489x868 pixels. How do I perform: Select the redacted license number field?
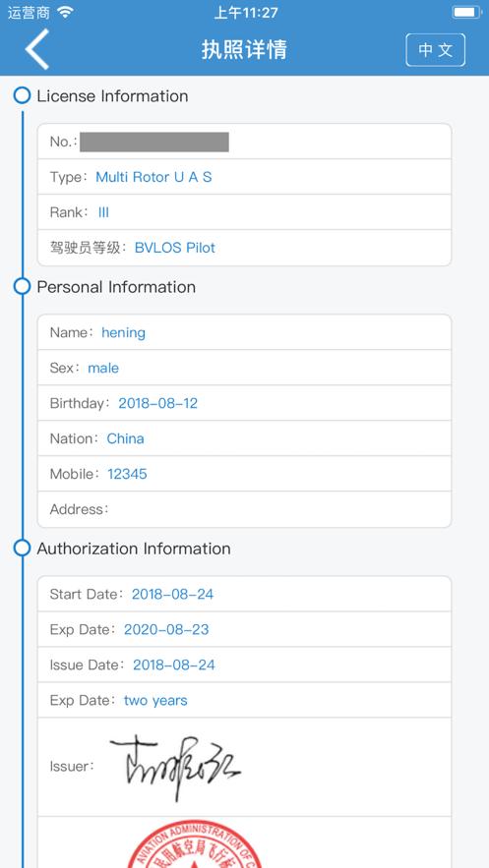pyautogui.click(x=153, y=142)
